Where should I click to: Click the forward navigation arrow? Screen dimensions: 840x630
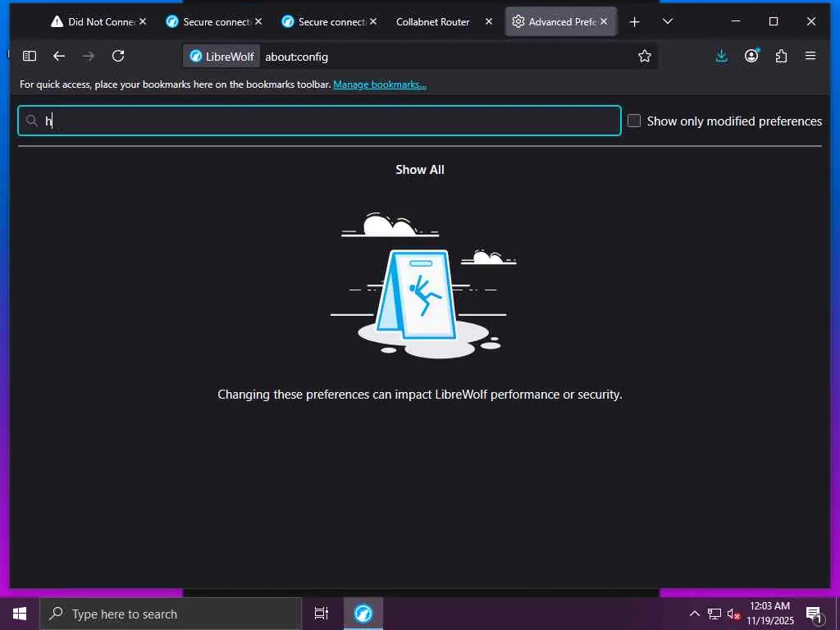coord(89,56)
